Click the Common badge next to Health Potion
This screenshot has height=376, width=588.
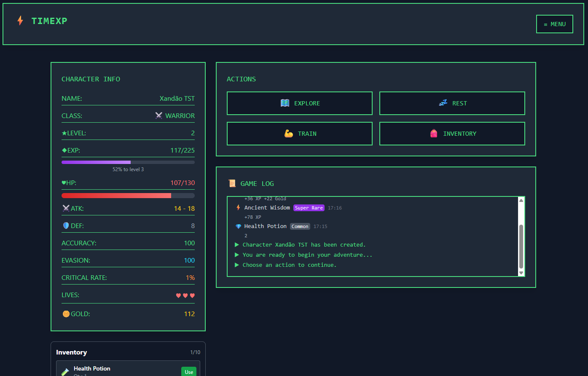pos(300,226)
